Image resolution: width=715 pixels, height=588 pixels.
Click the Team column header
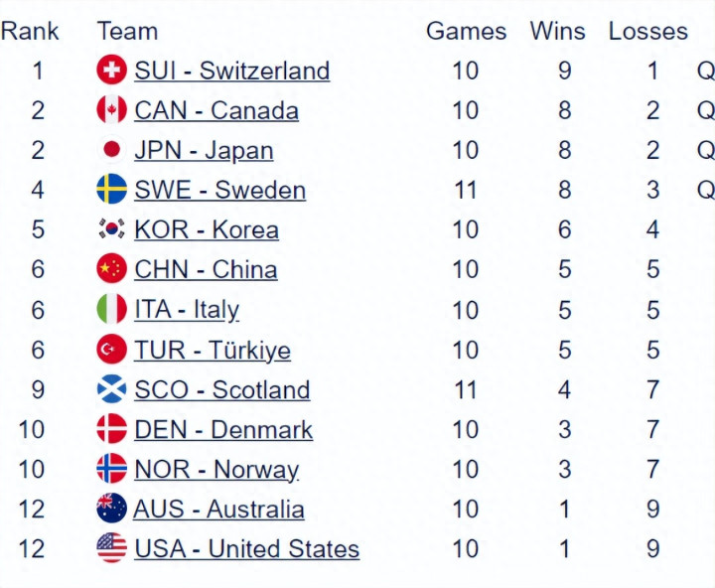pyautogui.click(x=127, y=31)
